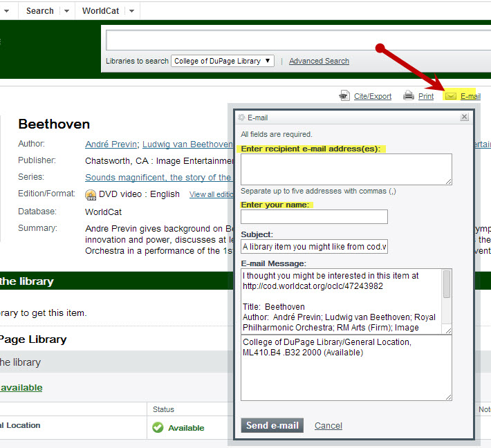Click into the recipient e-mail address field
Viewport: 491px width, 448px height.
tap(346, 169)
